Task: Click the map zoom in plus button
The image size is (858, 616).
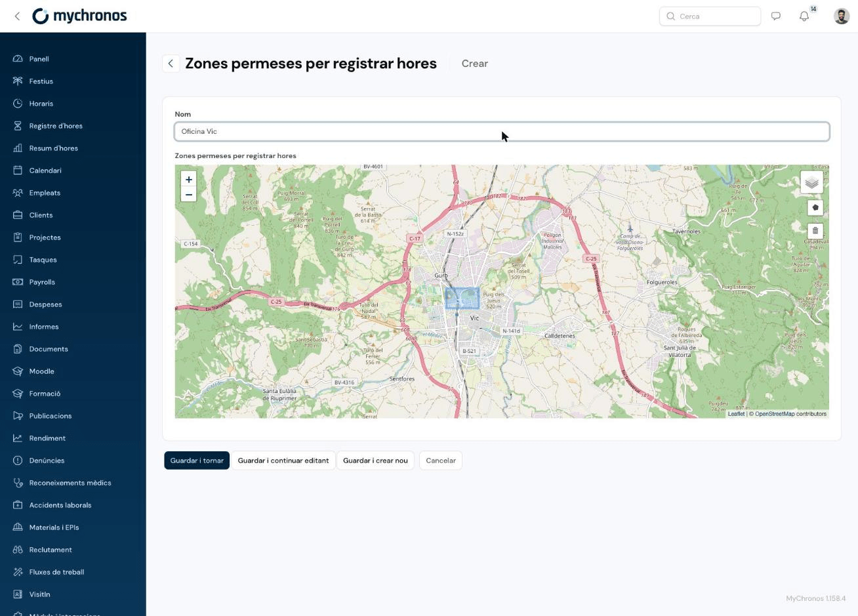Action: pos(188,179)
